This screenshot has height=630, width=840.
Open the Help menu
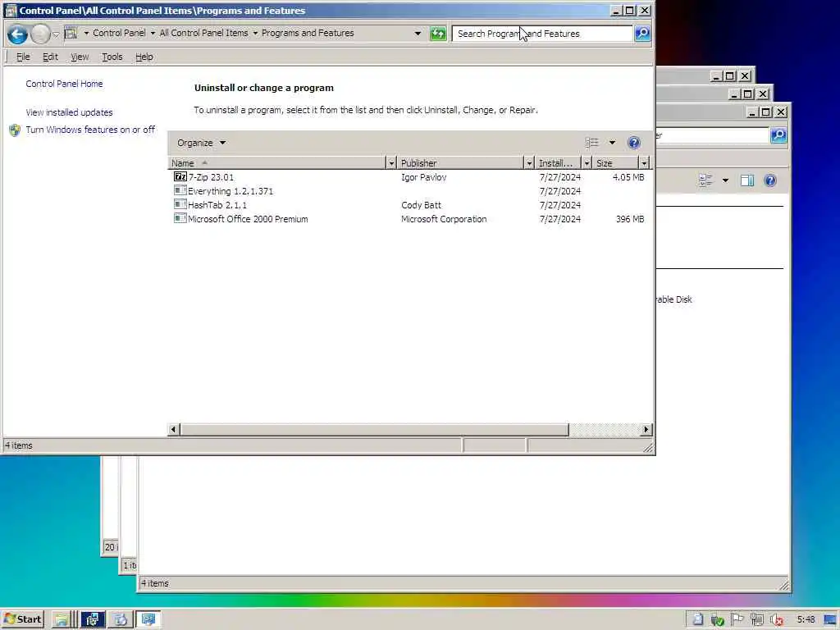pos(144,57)
